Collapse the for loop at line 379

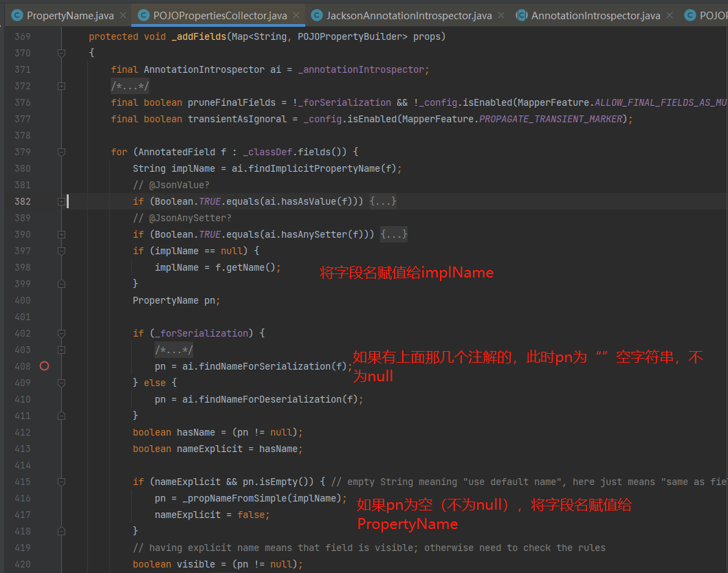pos(61,152)
